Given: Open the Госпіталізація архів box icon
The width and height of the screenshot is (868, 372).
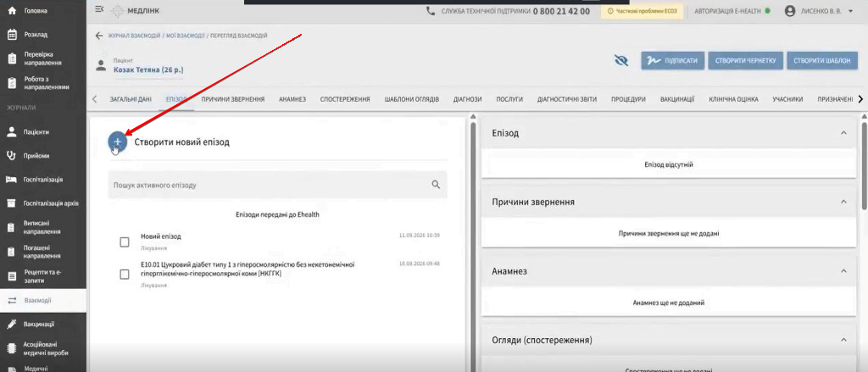Looking at the screenshot, I should tap(12, 203).
